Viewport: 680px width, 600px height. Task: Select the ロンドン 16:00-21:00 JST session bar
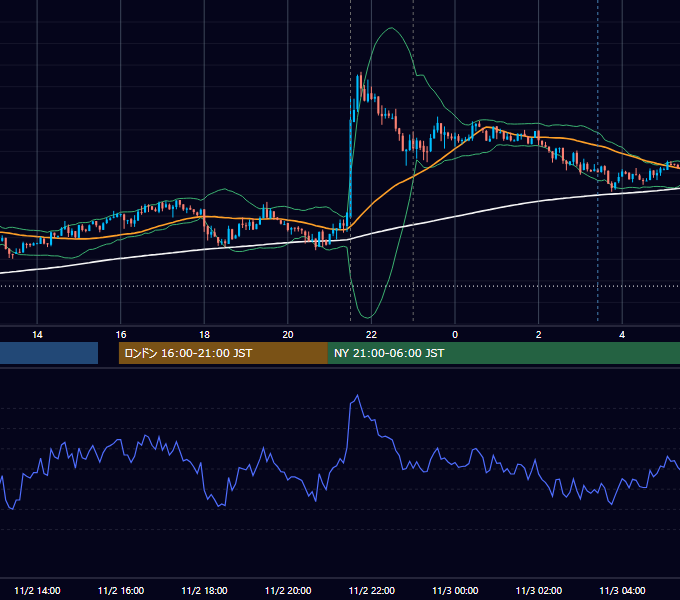(x=223, y=353)
